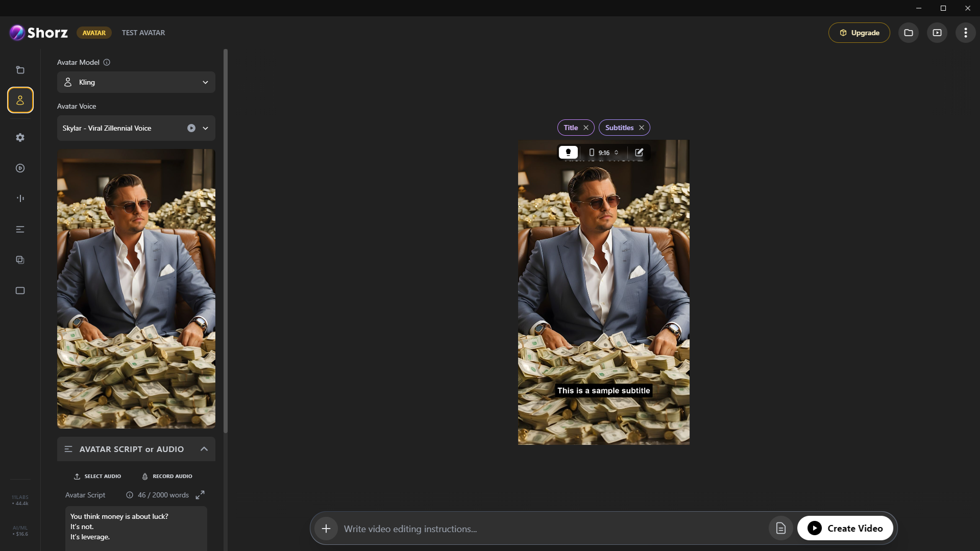This screenshot has height=551, width=980.
Task: Click Select Audio upload option
Action: point(97,476)
